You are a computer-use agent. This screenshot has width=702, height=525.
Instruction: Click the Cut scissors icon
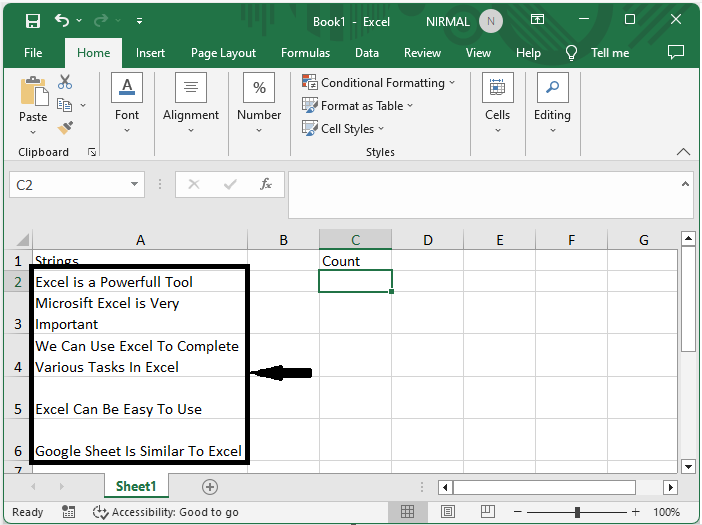65,82
